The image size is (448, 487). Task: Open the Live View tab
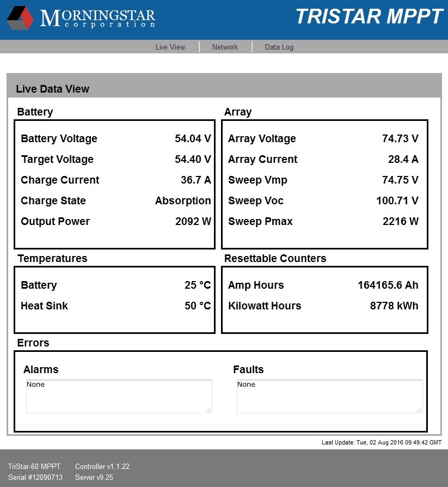[x=170, y=47]
